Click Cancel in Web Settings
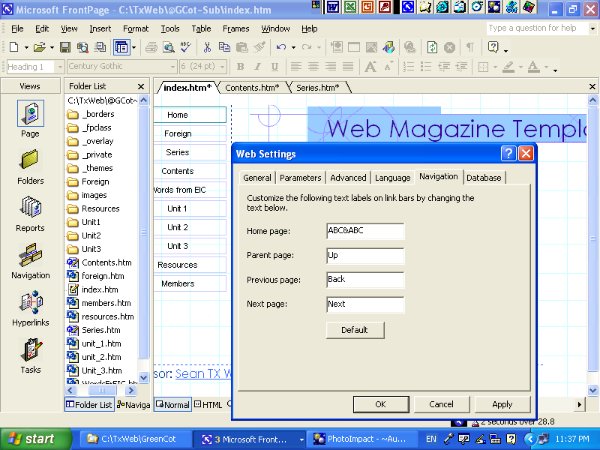The height and width of the screenshot is (450, 600). tap(441, 404)
